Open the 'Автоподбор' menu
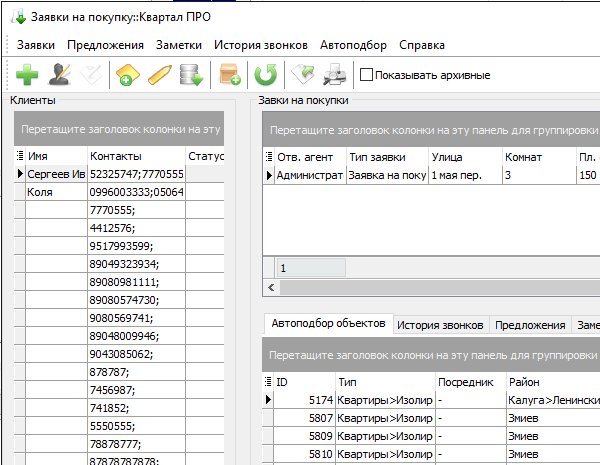 pyautogui.click(x=352, y=45)
